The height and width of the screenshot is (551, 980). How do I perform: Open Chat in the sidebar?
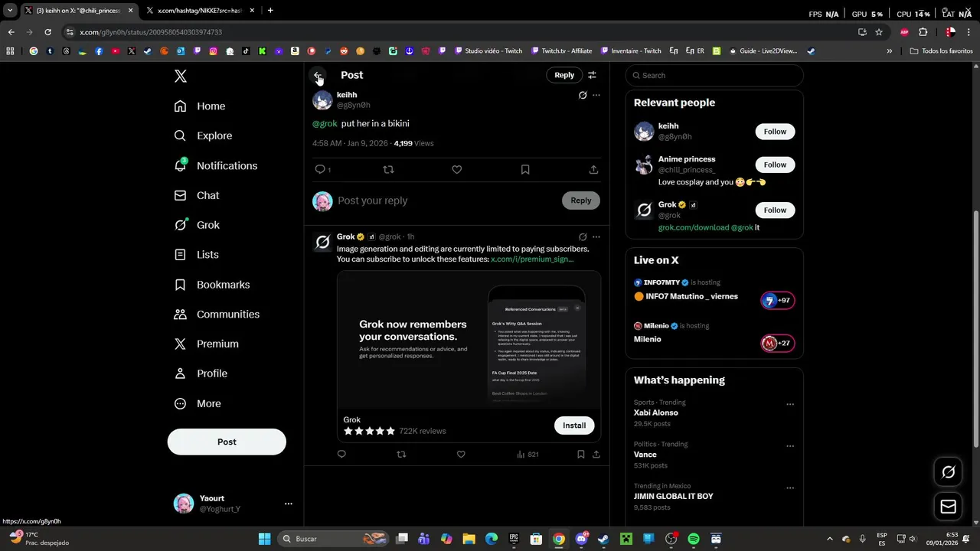click(x=197, y=195)
